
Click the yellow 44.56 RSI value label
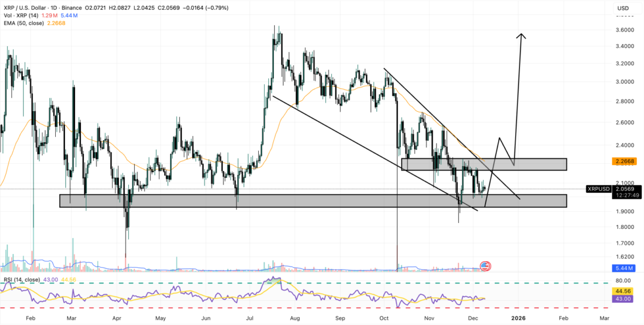coord(623,291)
